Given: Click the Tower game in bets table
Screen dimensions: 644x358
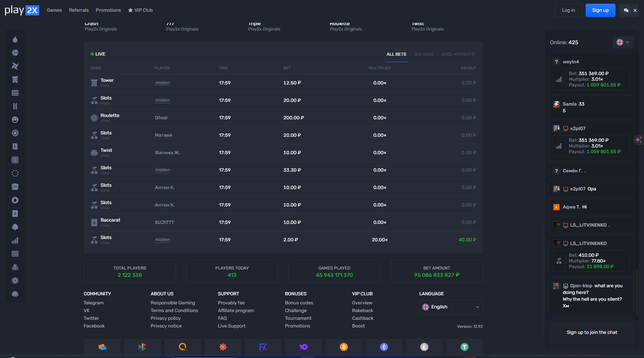Looking at the screenshot, I should pyautogui.click(x=107, y=80).
